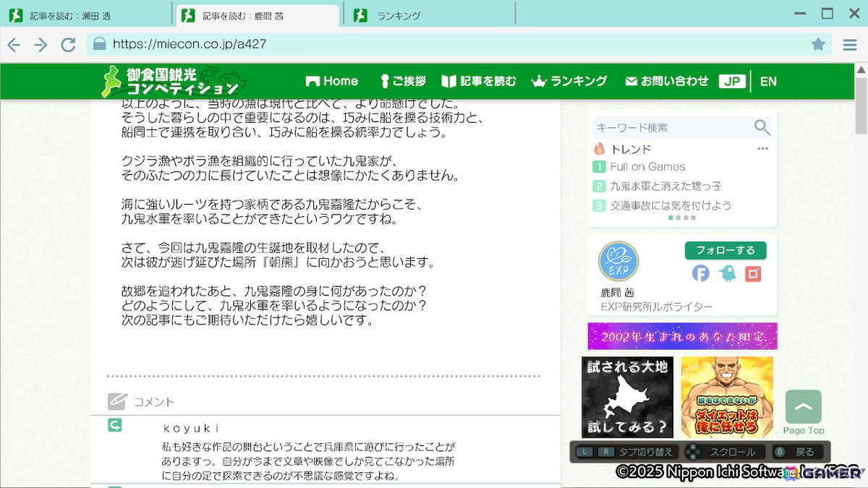Click the フォローする button
The height and width of the screenshot is (488, 868).
coord(726,251)
